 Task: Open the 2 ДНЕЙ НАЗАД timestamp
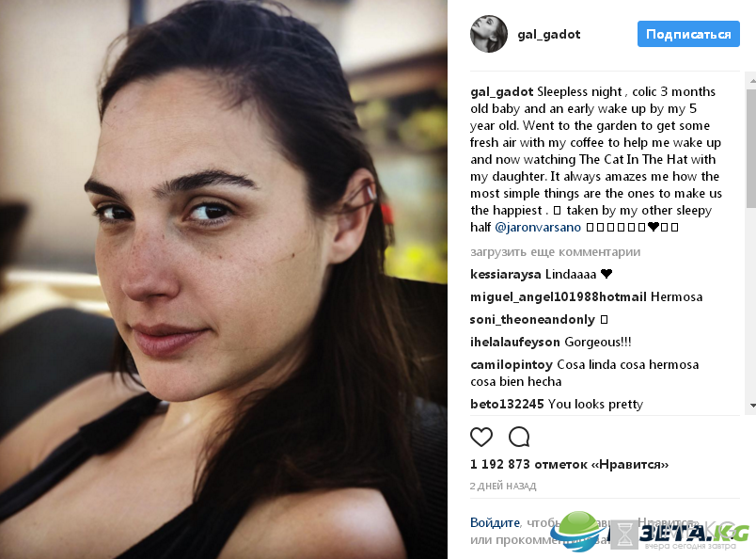coord(503,487)
